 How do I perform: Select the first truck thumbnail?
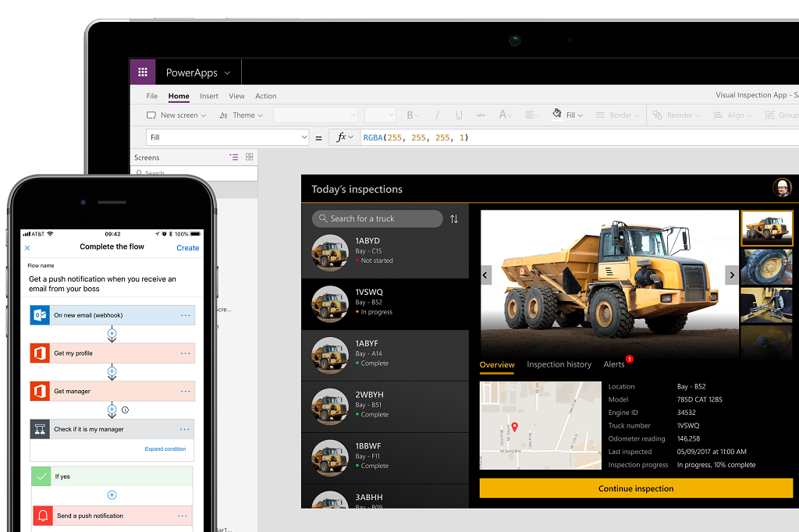click(x=766, y=228)
